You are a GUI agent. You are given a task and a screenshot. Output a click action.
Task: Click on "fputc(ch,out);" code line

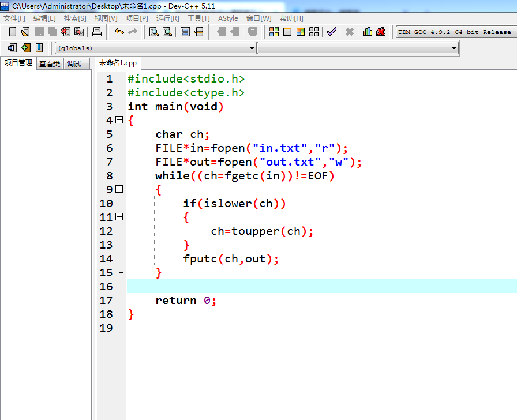[231, 259]
